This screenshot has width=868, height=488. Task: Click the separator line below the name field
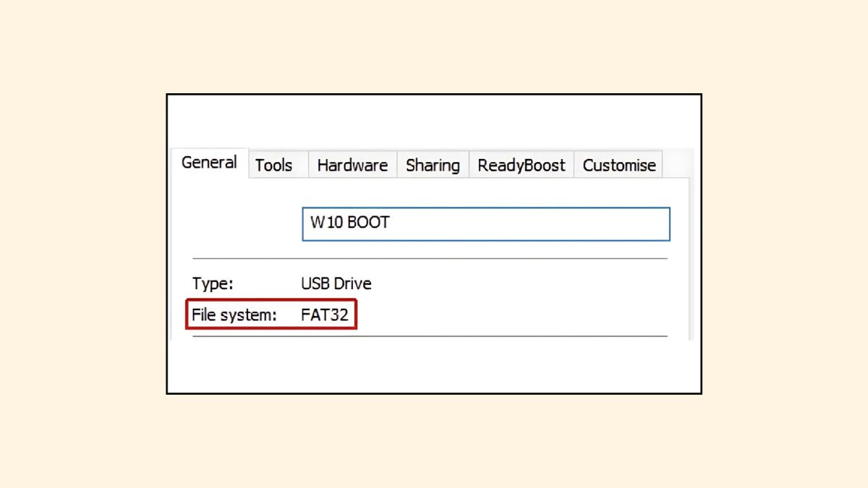pos(430,258)
